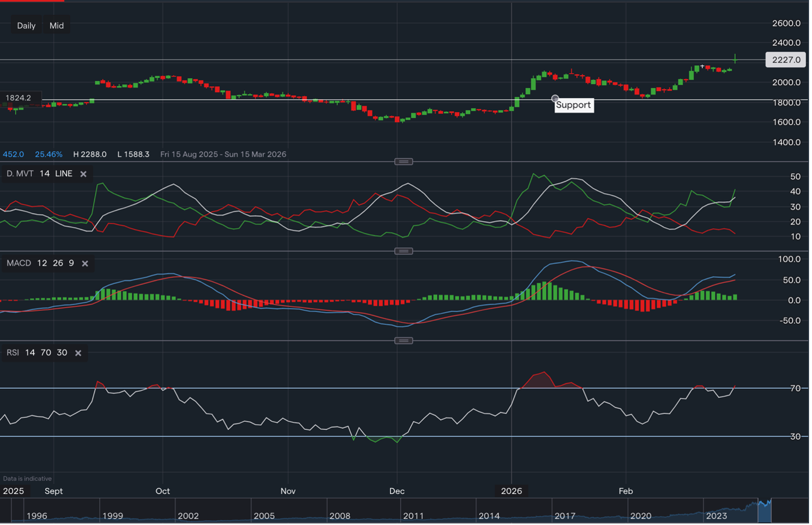Viewport: 812px width, 525px height.
Task: Click the panel handle above the MACD pane
Action: pos(404,250)
